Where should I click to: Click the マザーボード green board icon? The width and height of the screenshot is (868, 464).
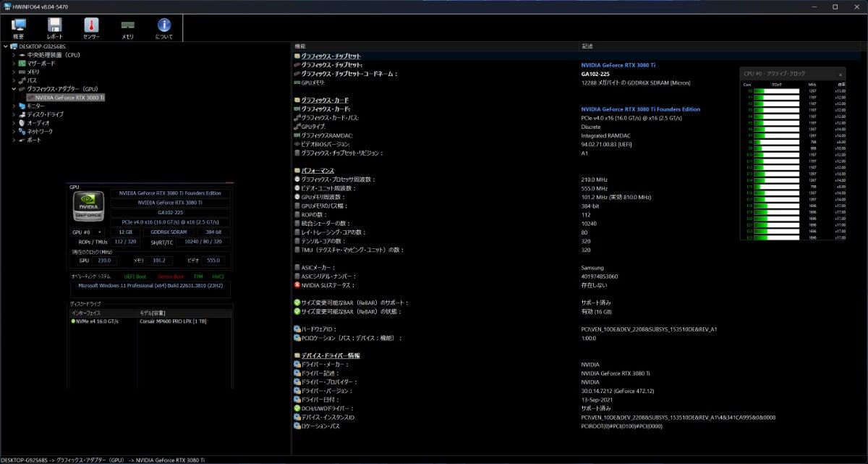point(22,63)
